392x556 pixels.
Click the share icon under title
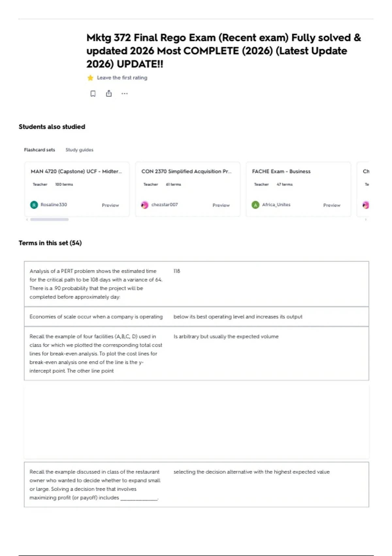click(x=109, y=94)
